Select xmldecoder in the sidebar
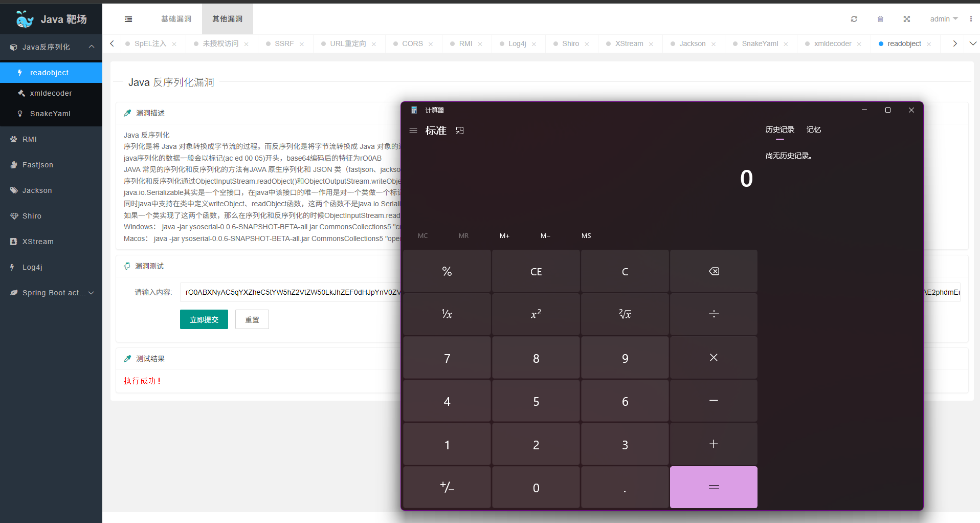Viewport: 980px width, 523px height. point(51,93)
